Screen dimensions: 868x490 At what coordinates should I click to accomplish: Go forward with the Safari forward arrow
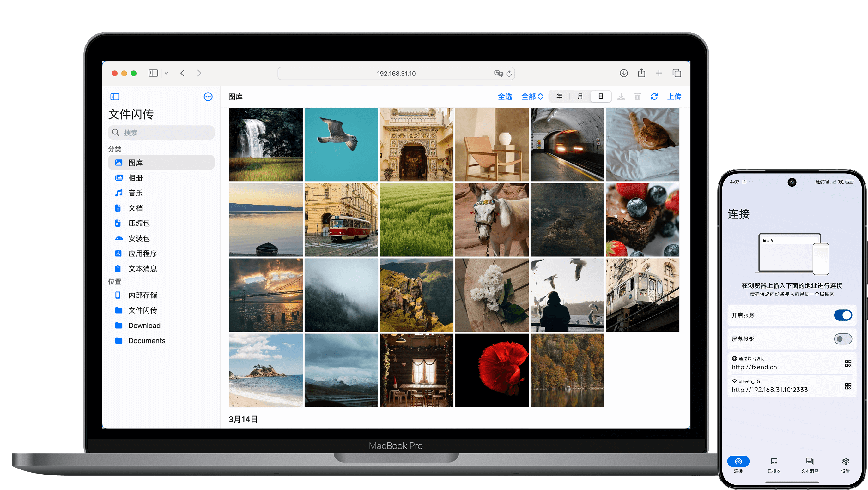coord(199,73)
